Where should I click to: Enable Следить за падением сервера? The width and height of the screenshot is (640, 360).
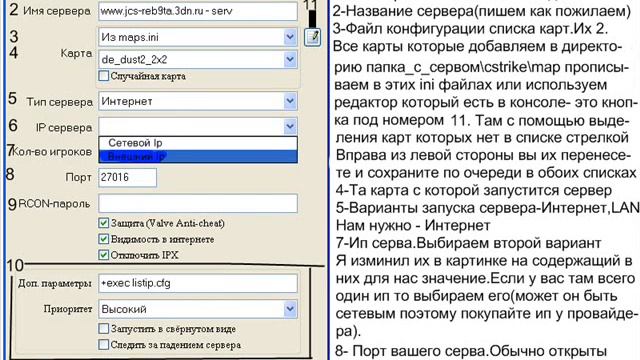coord(104,344)
